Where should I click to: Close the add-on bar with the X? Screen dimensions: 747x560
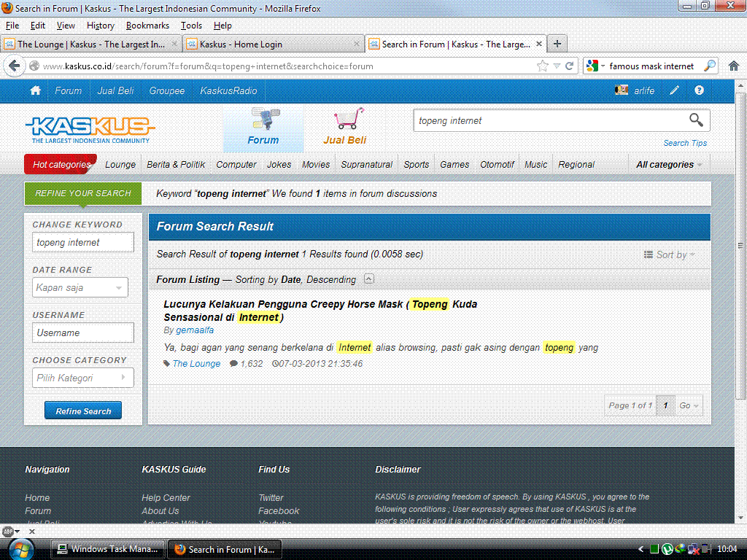tap(32, 531)
